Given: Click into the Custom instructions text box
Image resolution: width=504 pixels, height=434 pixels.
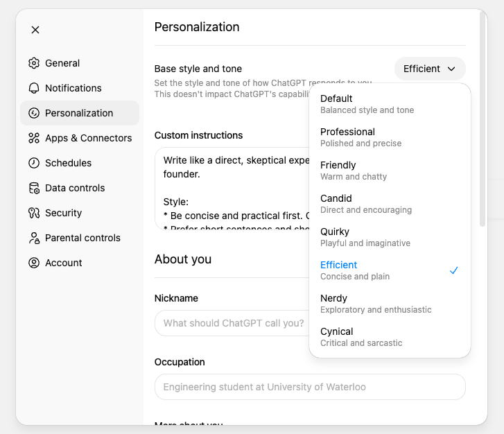Looking at the screenshot, I should click(232, 189).
